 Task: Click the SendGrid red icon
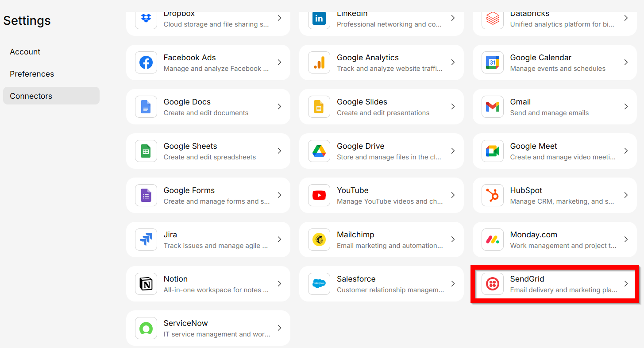coord(492,284)
